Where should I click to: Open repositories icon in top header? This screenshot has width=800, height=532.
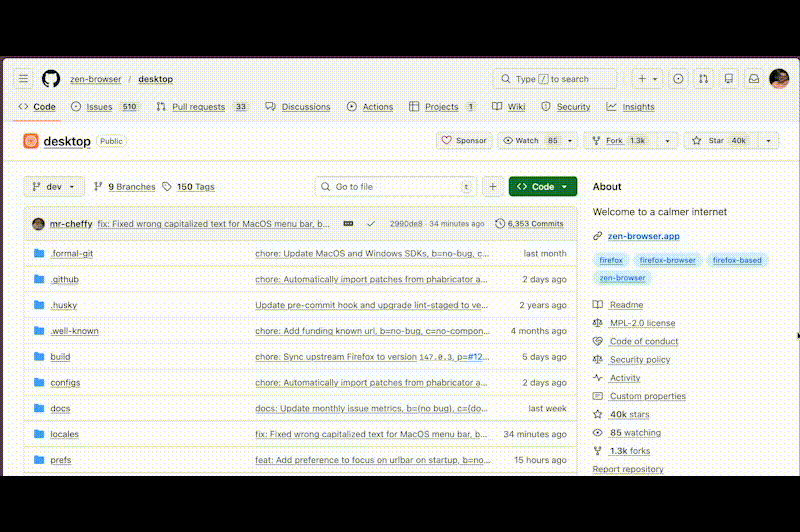[x=729, y=79]
